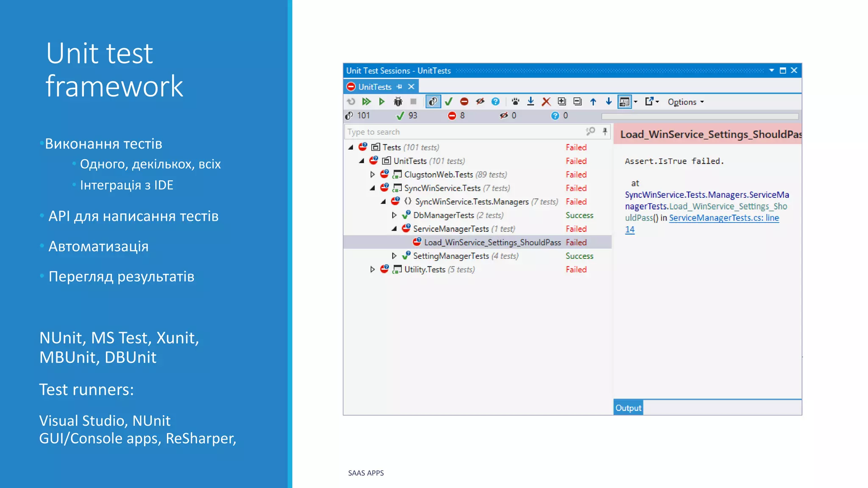
Task: Open the Output tab
Action: coord(628,408)
